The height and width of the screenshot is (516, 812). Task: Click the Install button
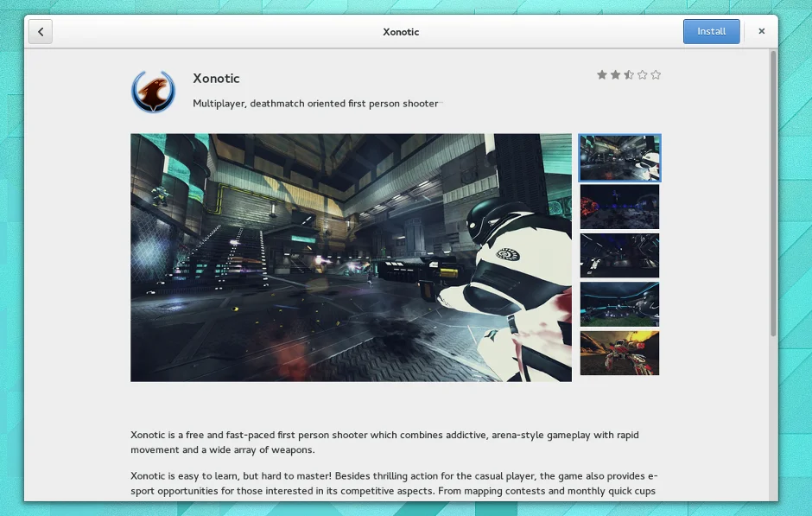pos(711,31)
